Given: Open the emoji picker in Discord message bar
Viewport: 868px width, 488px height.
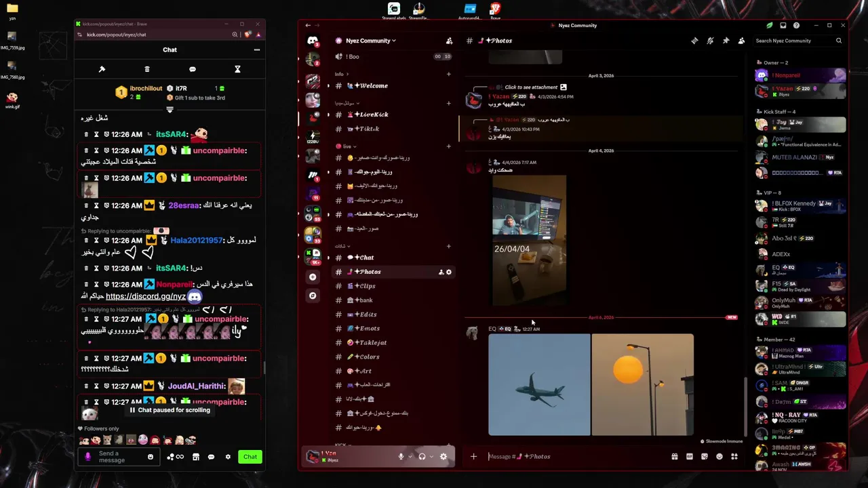Looking at the screenshot, I should [x=719, y=456].
